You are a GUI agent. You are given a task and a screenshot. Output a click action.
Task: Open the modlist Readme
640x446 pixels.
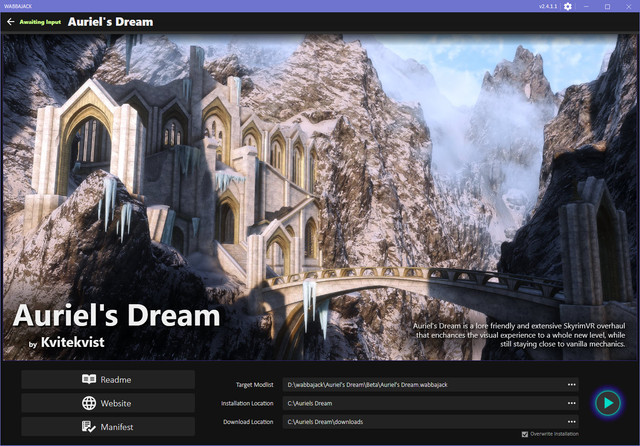pos(108,379)
